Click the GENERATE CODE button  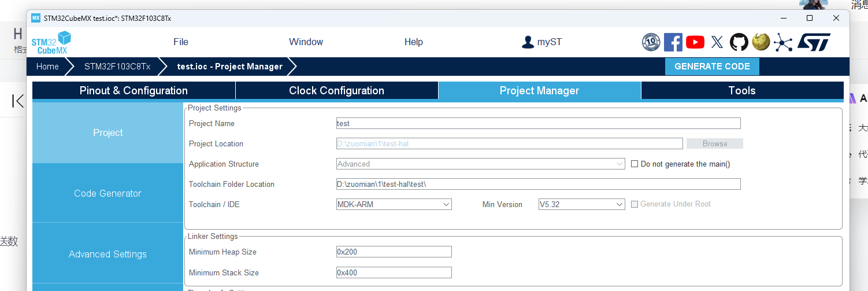click(712, 66)
